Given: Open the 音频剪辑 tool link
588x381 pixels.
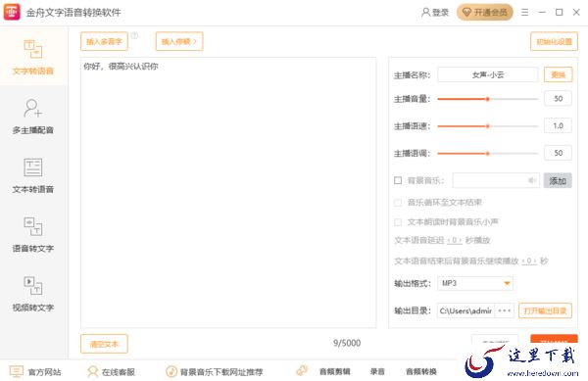Looking at the screenshot, I should [x=334, y=371].
